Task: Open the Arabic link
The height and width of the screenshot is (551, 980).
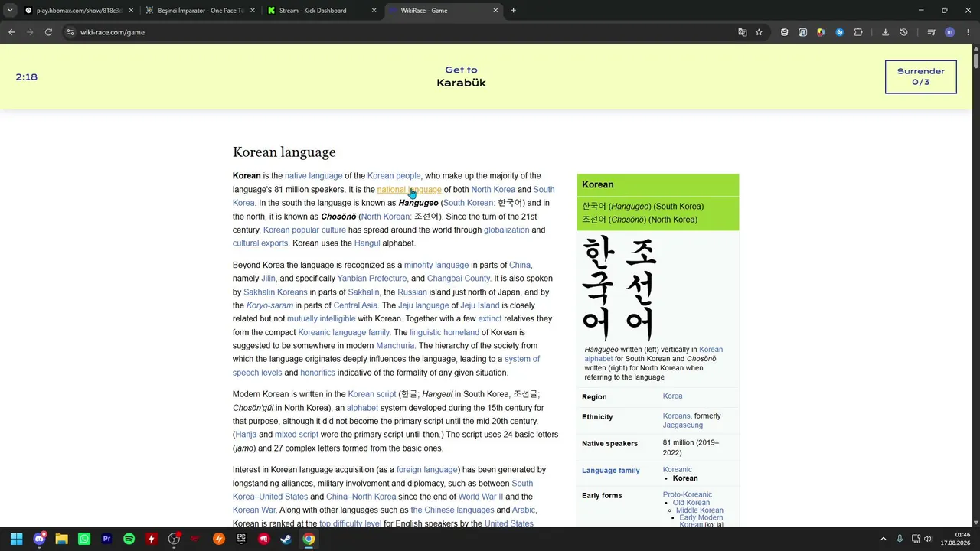Action: click(524, 510)
